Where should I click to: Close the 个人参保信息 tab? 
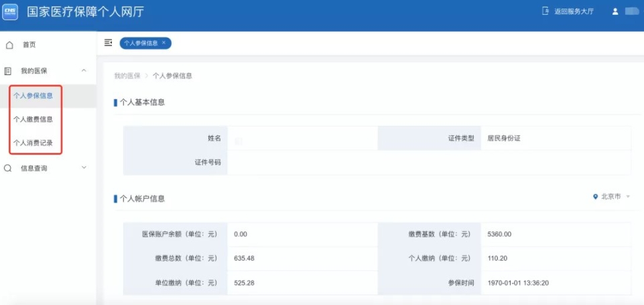[x=164, y=42]
